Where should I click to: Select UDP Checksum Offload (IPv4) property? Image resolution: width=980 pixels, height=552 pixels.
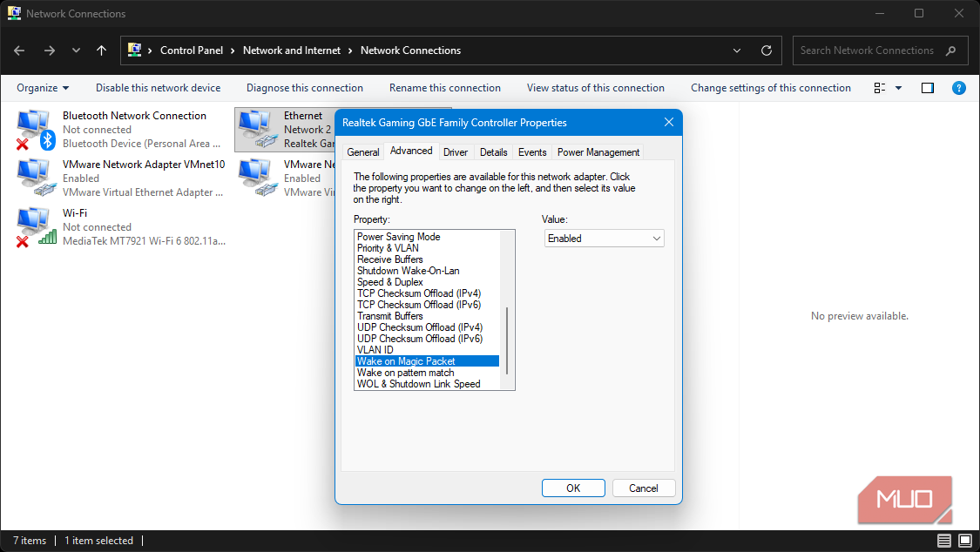(x=428, y=327)
